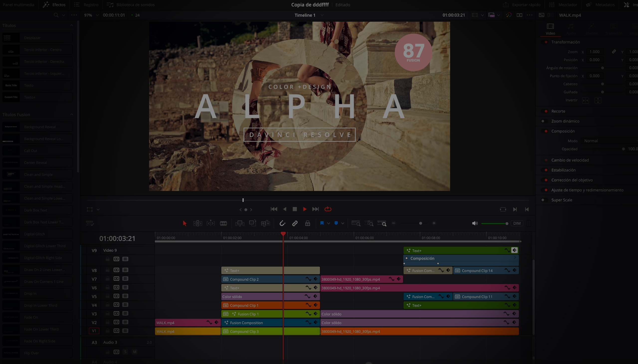Image resolution: width=638 pixels, height=364 pixels.
Task: Click the Detail Zoom icon
Action: click(x=369, y=223)
